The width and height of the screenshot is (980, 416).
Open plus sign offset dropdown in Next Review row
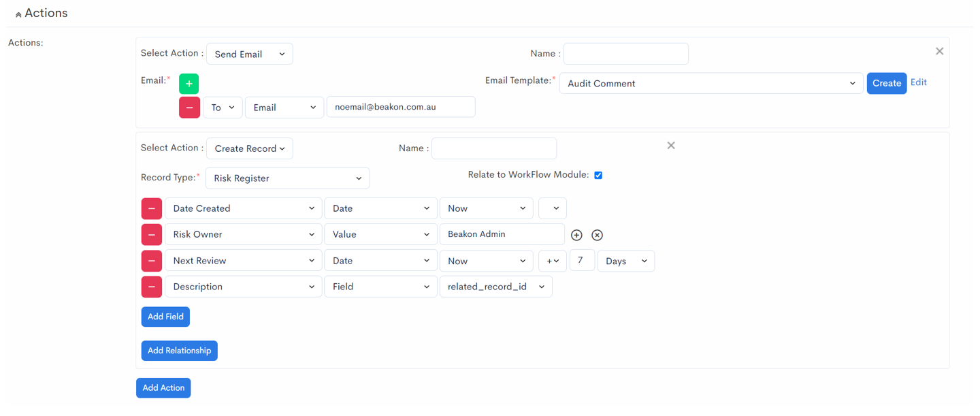pyautogui.click(x=553, y=261)
